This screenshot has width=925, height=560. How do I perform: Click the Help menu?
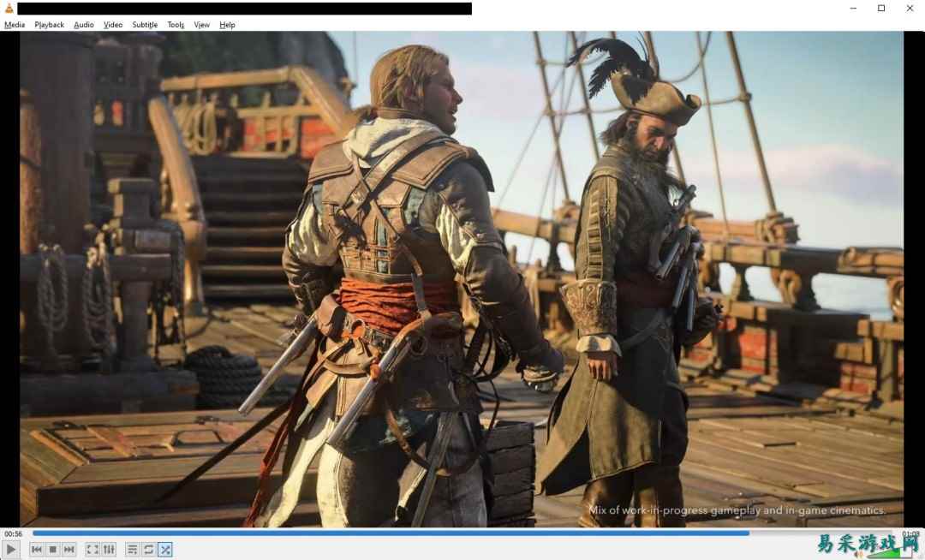click(227, 25)
